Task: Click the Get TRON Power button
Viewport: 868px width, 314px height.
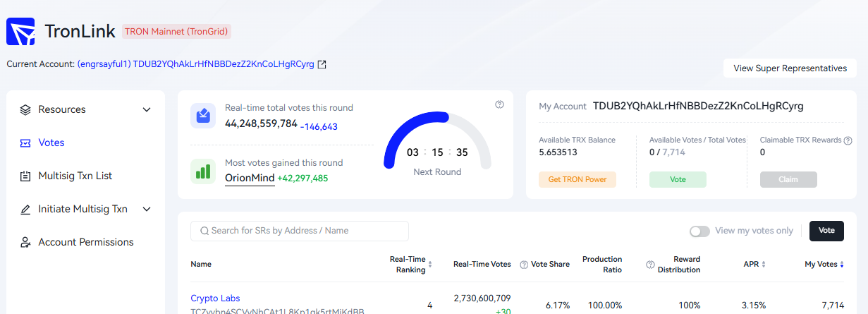Action: (x=577, y=179)
